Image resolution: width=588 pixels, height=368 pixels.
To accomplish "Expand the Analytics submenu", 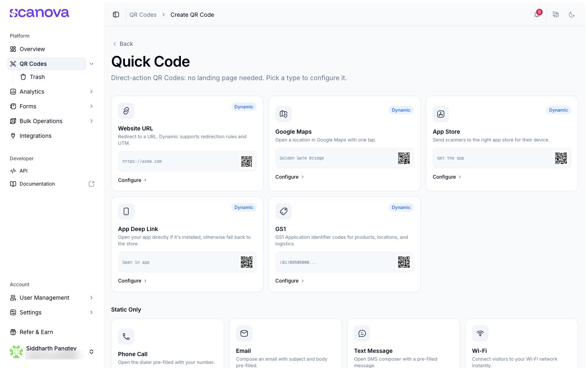I will point(91,92).
